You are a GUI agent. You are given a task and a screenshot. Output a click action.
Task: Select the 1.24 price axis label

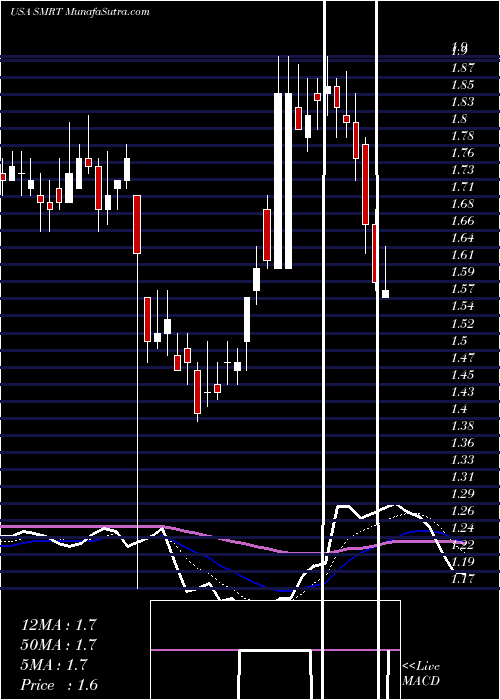465,527
